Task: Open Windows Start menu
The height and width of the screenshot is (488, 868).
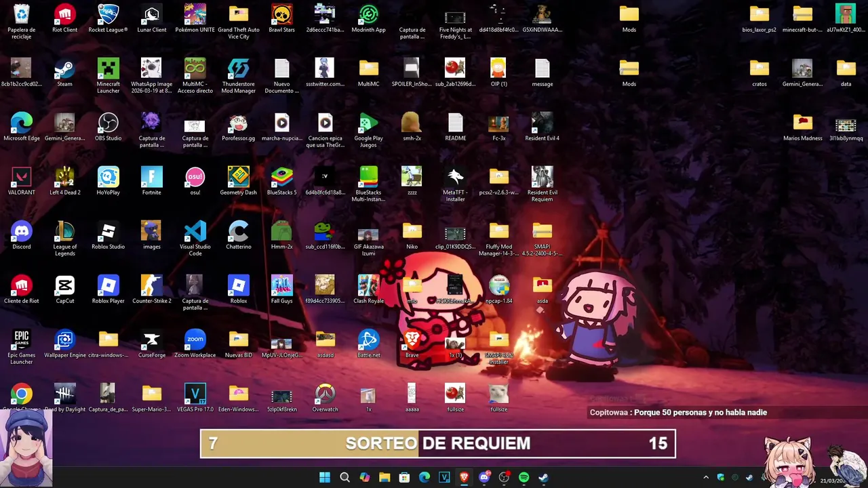Action: click(x=325, y=477)
